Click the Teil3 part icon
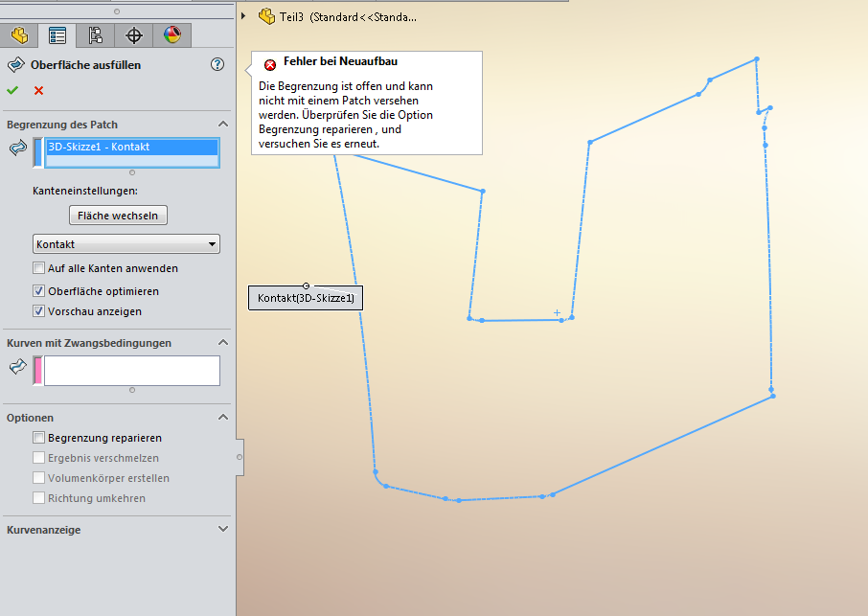 coord(267,16)
